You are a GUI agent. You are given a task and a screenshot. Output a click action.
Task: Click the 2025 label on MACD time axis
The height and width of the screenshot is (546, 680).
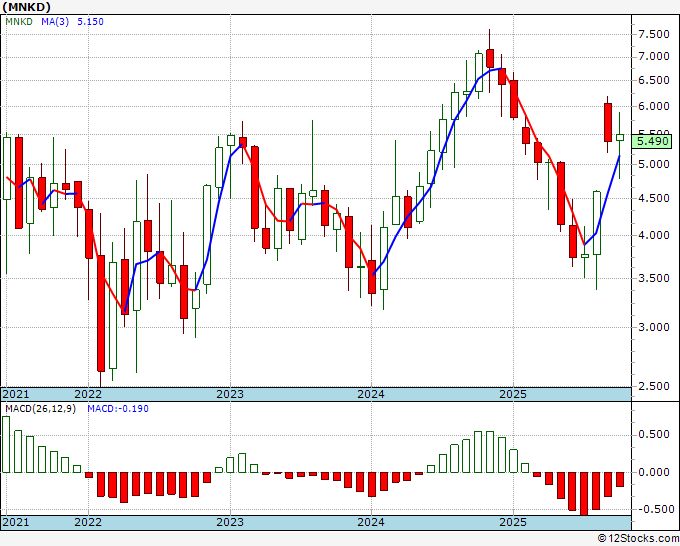[513, 522]
